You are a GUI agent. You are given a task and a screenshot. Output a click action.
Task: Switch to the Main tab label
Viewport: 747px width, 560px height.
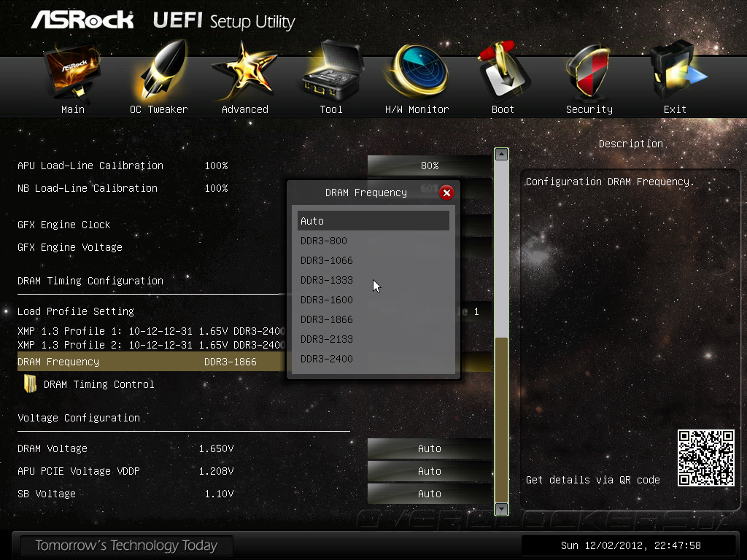(x=73, y=109)
